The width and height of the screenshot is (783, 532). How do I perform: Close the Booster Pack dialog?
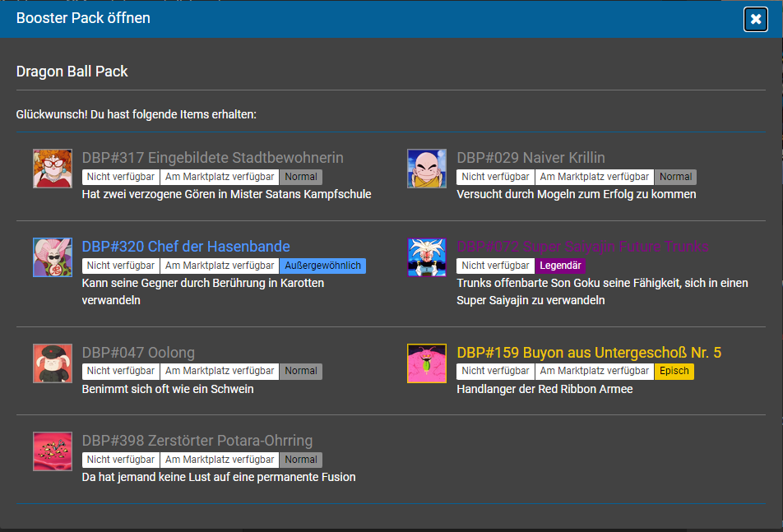(x=755, y=19)
